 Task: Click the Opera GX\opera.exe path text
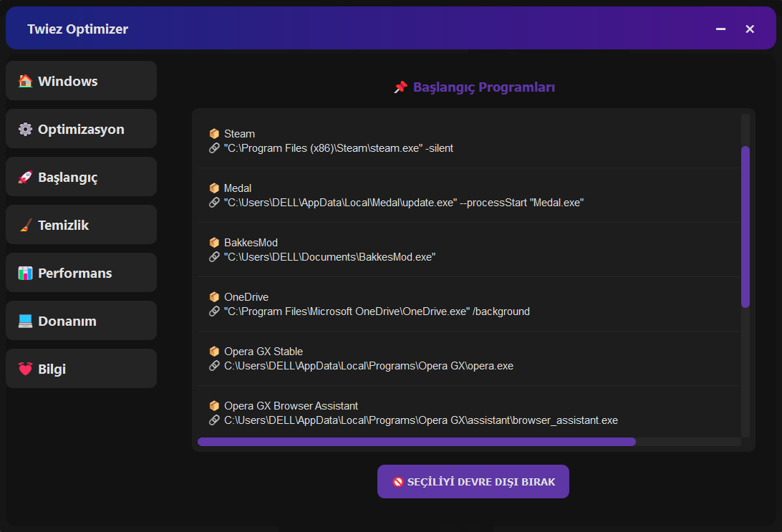[x=369, y=365]
